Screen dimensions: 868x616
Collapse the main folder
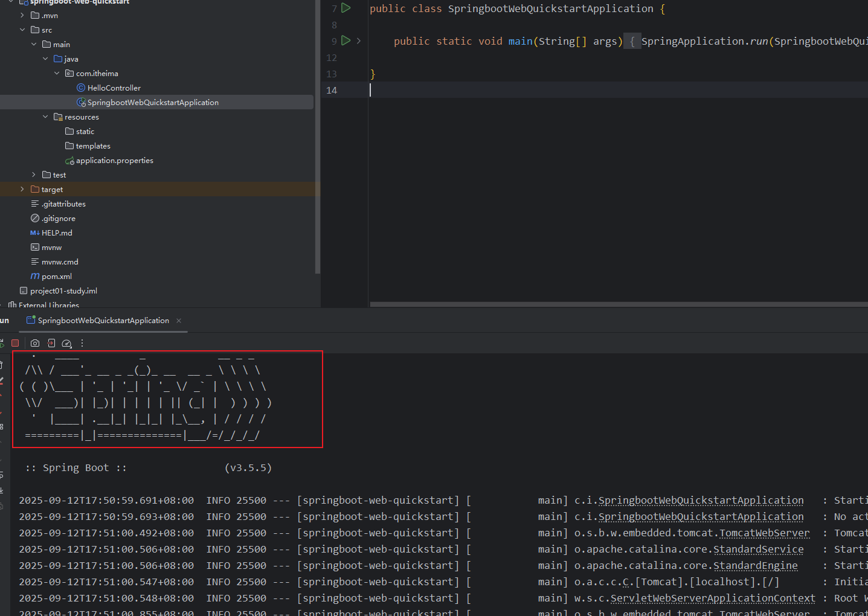point(34,44)
